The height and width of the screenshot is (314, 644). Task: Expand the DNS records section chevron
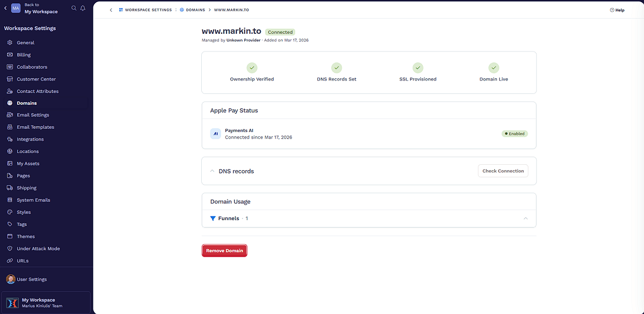pyautogui.click(x=212, y=171)
